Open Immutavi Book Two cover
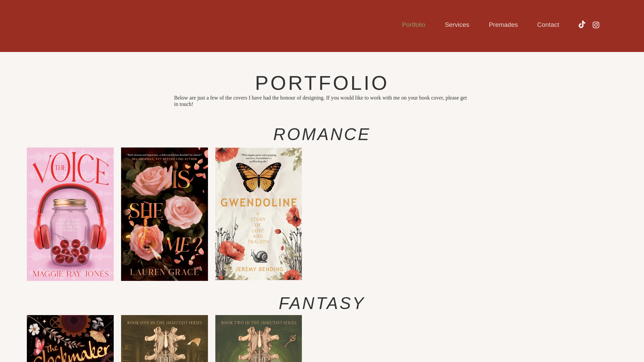The image size is (644, 362). 259,339
